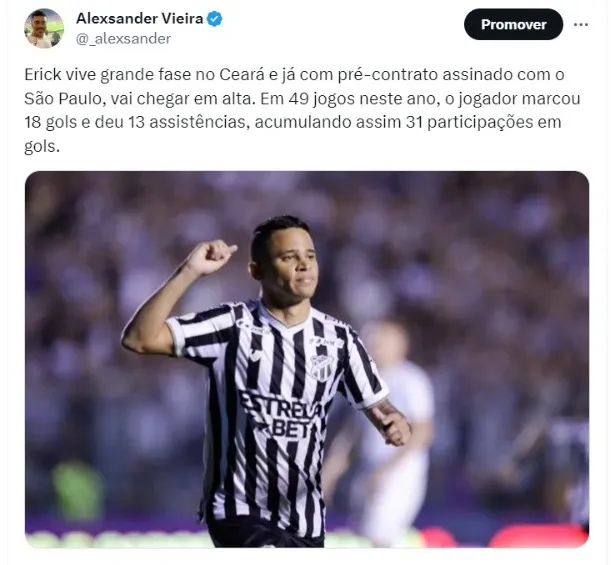Open the attached photo of the player

(307, 359)
